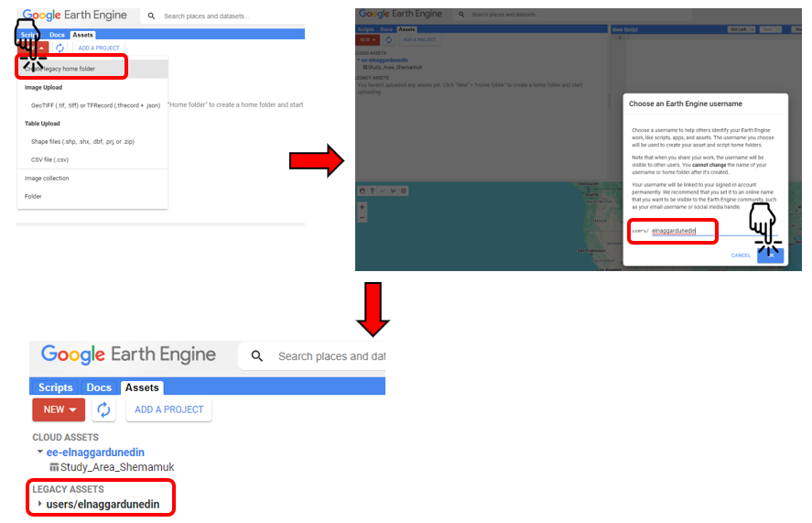Open the ee-elnaggardunedin project link in the bottom screenshot
Image resolution: width=812 pixels, height=523 pixels.
coord(95,452)
